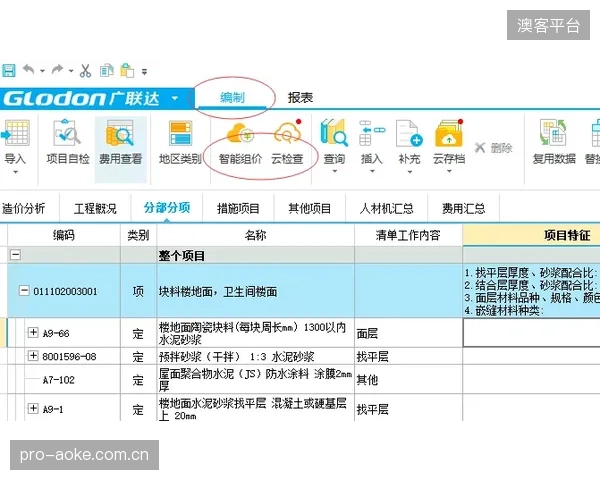Select the 整个项目 name cell

[x=256, y=255]
